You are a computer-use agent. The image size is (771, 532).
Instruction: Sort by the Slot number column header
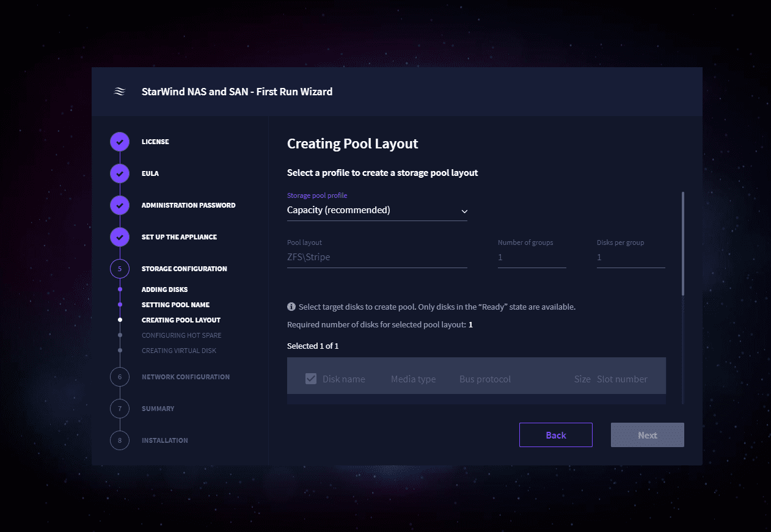point(622,379)
